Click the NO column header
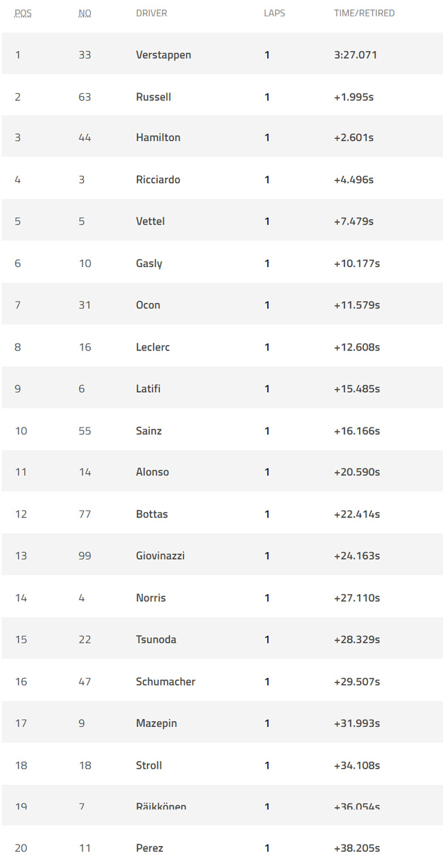The width and height of the screenshot is (443, 868). click(85, 13)
